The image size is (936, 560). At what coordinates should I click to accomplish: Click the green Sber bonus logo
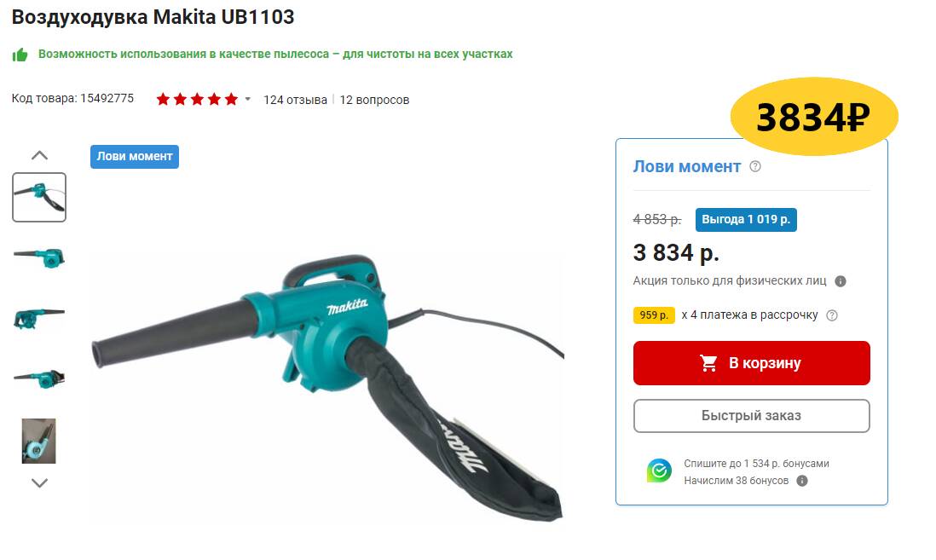tap(659, 471)
